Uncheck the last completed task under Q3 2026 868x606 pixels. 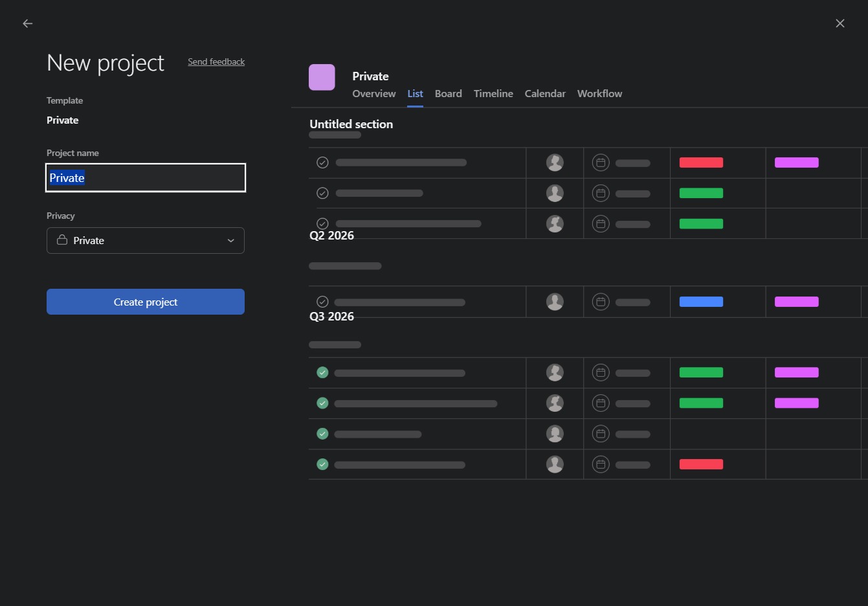tap(322, 464)
